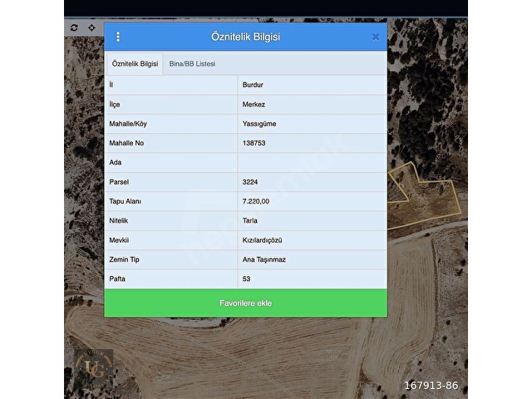Select the value Burdur
This screenshot has height=399, width=532.
click(253, 85)
